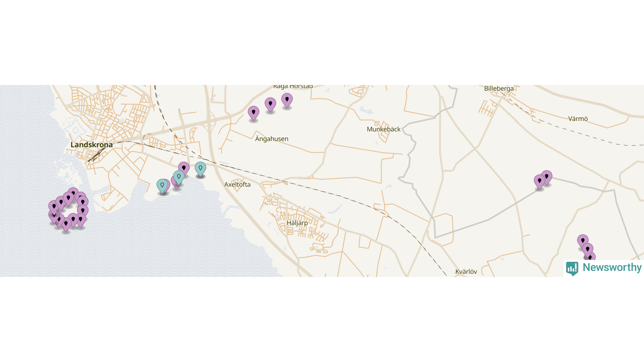Image resolution: width=644 pixels, height=362 pixels.
Task: Click the Landskrona city label
Action: tap(92, 145)
